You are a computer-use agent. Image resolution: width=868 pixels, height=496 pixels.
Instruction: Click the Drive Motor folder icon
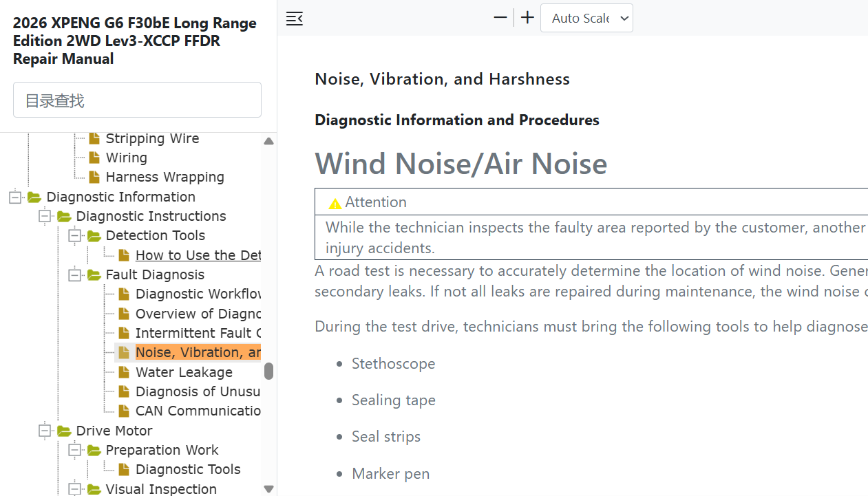(64, 431)
